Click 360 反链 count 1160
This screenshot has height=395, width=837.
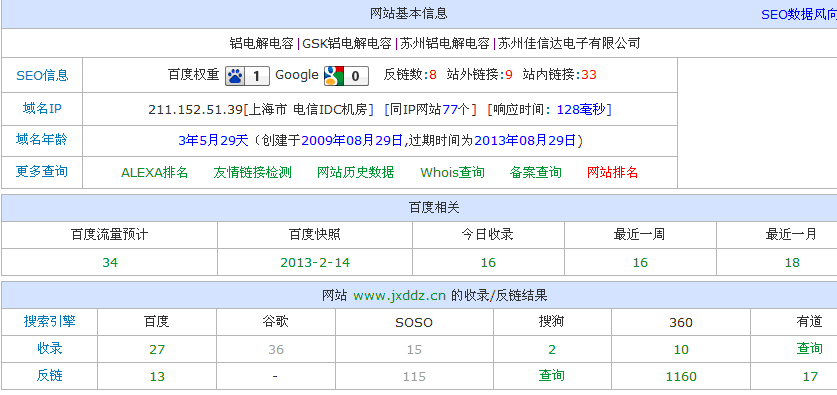click(x=681, y=377)
